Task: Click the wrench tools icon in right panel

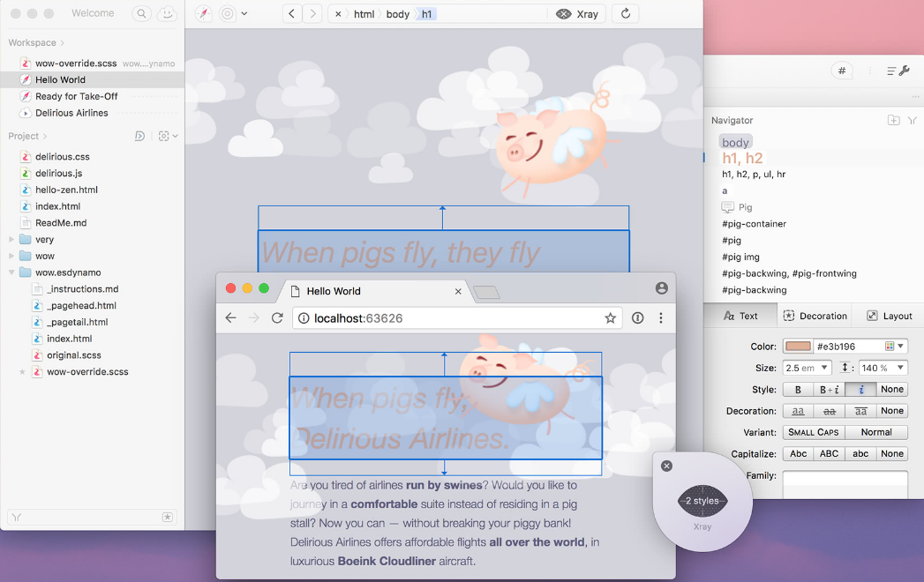Action: click(x=904, y=71)
